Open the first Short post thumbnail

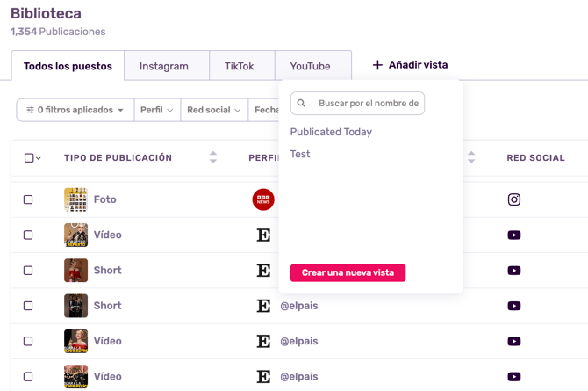[75, 271]
